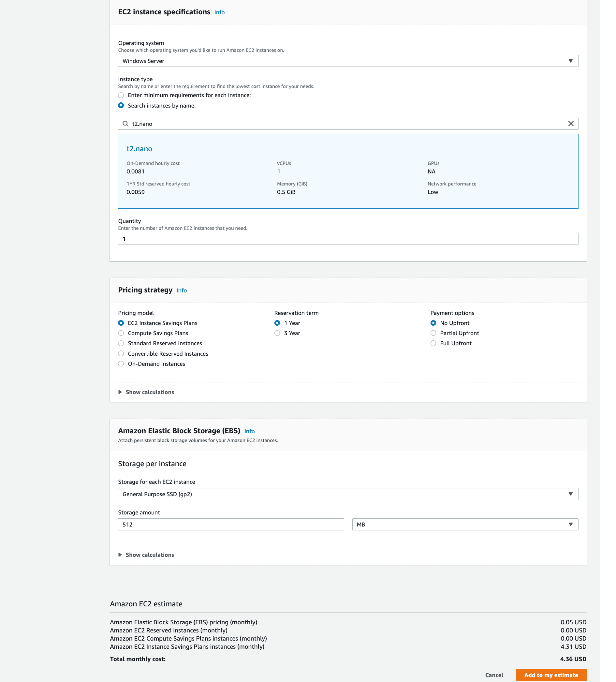The width and height of the screenshot is (616, 682).
Task: Select Standard Reserved Instances option
Action: (x=121, y=343)
